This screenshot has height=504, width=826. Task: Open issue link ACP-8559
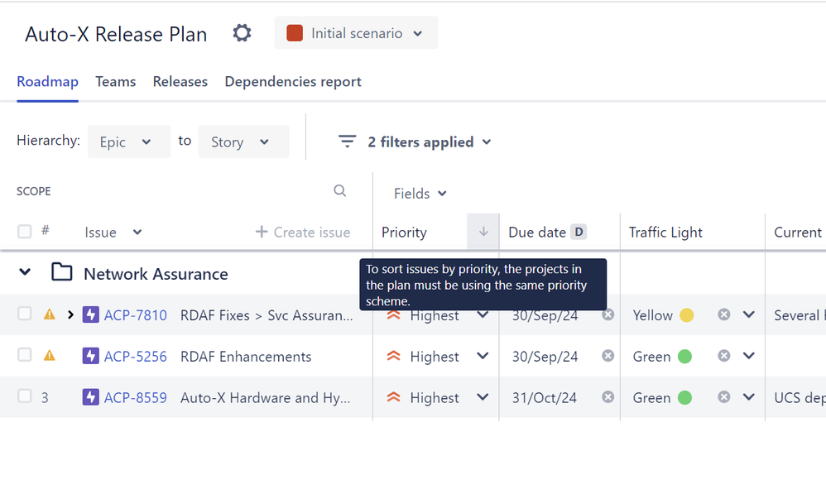pyautogui.click(x=136, y=397)
